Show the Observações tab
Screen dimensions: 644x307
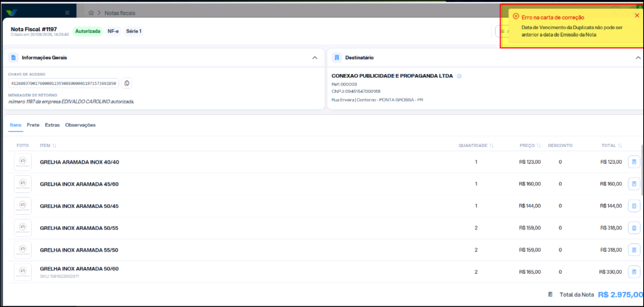click(x=80, y=125)
